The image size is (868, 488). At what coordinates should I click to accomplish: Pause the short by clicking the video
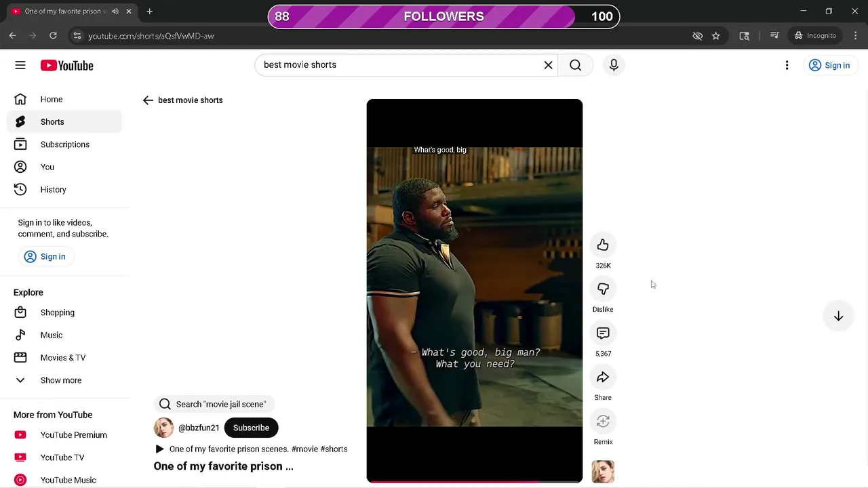[x=475, y=291]
